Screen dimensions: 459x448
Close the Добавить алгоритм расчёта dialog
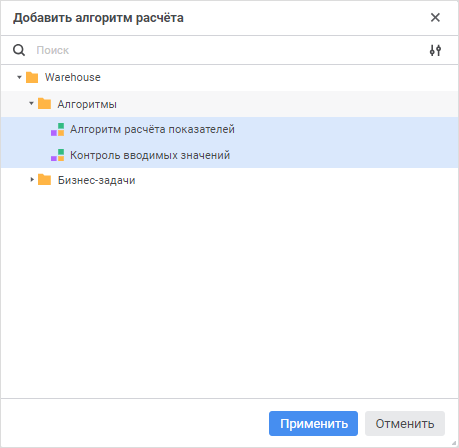point(435,18)
